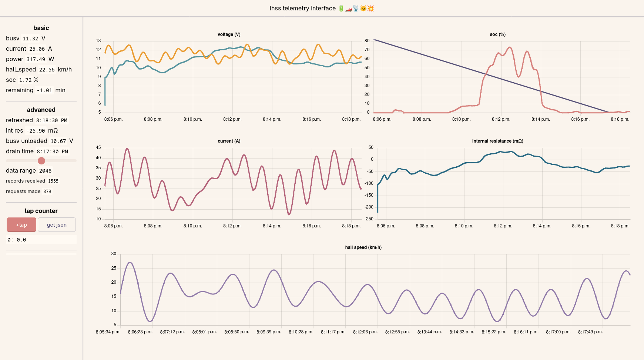The image size is (644, 360).
Task: Click the data range slider handle
Action: [41, 161]
